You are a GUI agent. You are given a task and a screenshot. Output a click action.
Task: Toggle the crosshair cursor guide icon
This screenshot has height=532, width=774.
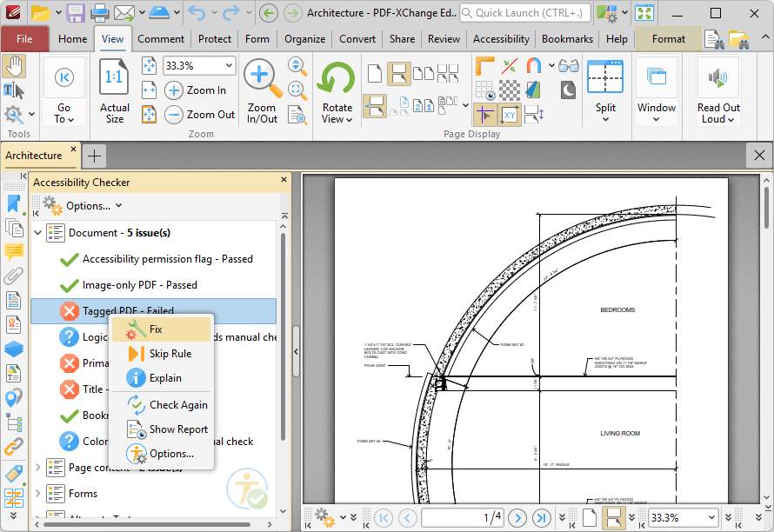click(484, 116)
